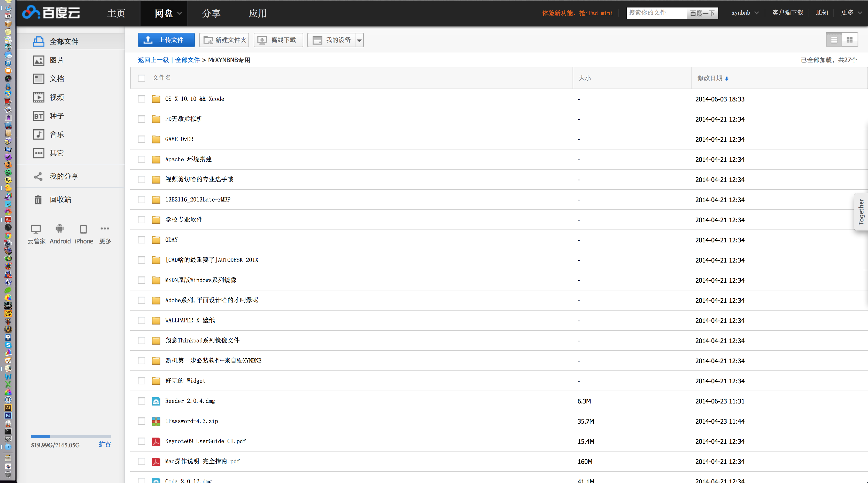The height and width of the screenshot is (483, 868).
Task: Expand the 网盘 tab dropdown arrow
Action: tap(180, 14)
